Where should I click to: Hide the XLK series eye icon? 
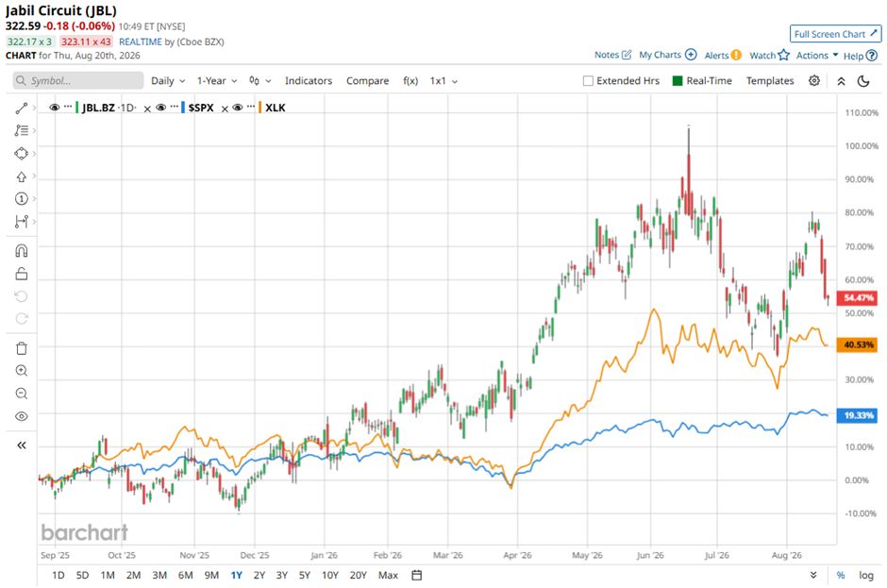[x=238, y=108]
